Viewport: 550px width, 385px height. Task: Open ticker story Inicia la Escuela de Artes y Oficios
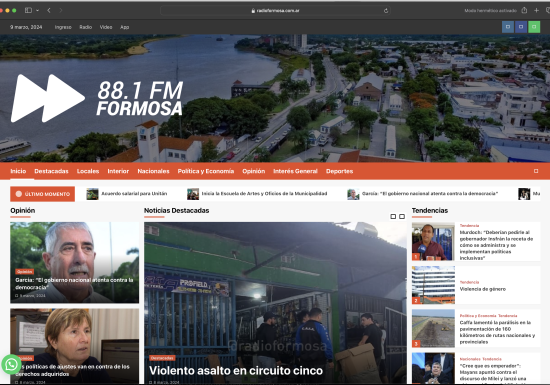[264, 194]
